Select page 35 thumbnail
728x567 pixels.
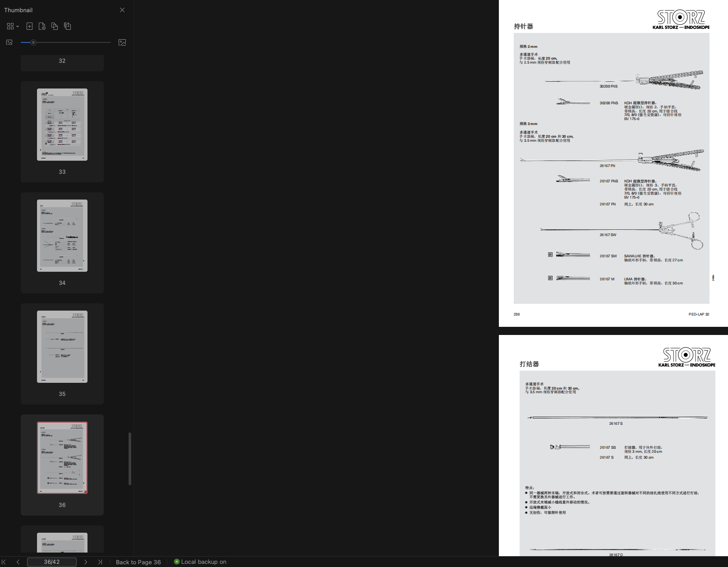tap(62, 347)
